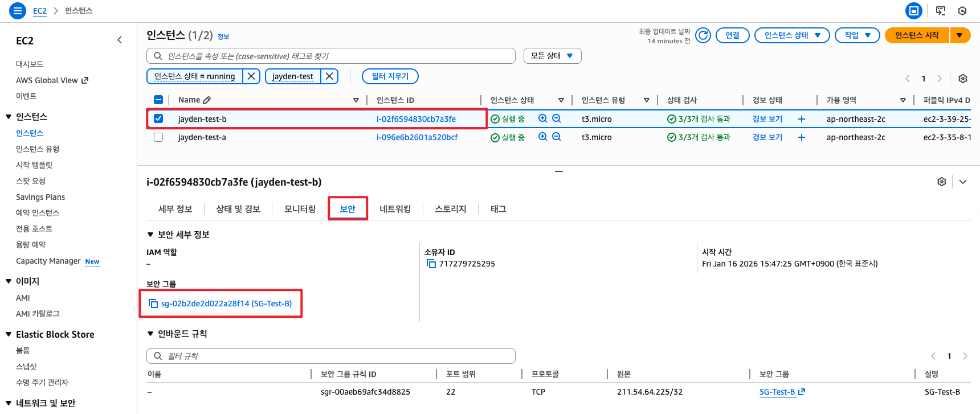Collapse the 네트워크 및 보안 sidebar section
980x414 pixels.
coord(9,403)
